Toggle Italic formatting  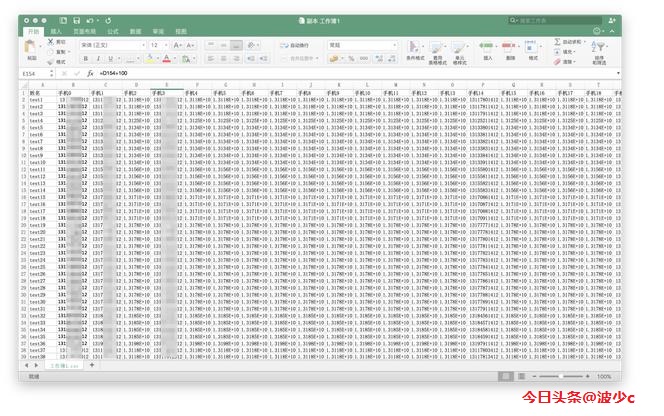(x=98, y=59)
